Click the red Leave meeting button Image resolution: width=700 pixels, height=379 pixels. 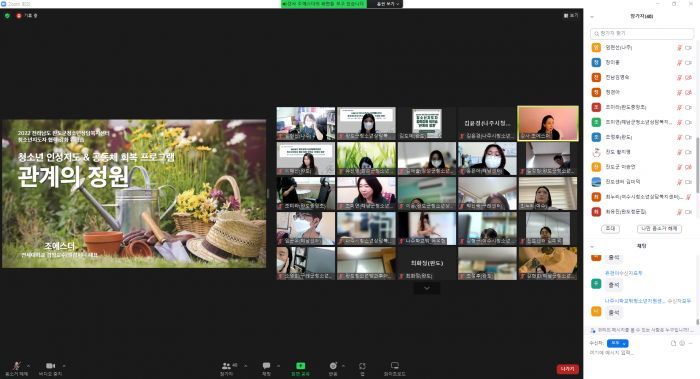tap(567, 369)
